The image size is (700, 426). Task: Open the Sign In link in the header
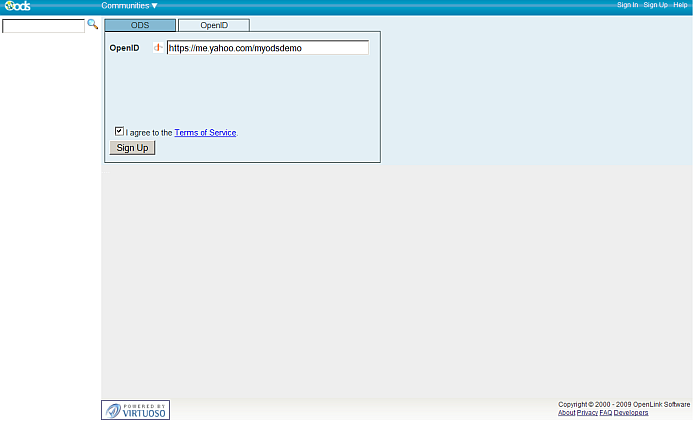coord(627,5)
